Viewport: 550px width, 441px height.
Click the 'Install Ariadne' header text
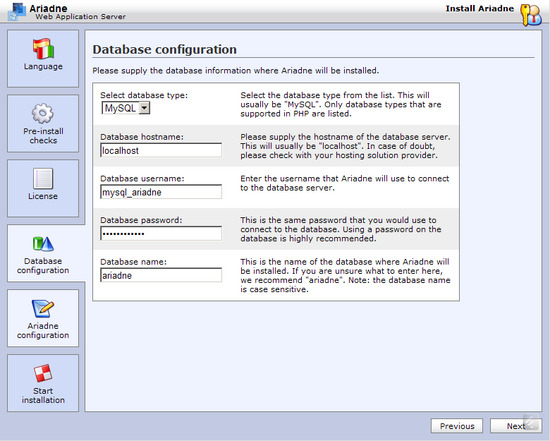(x=479, y=9)
